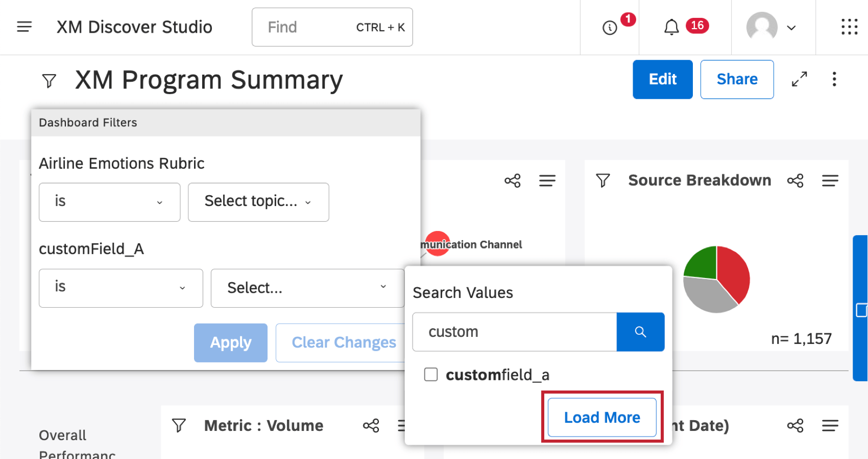Open the customField_A operator dropdown

click(120, 288)
